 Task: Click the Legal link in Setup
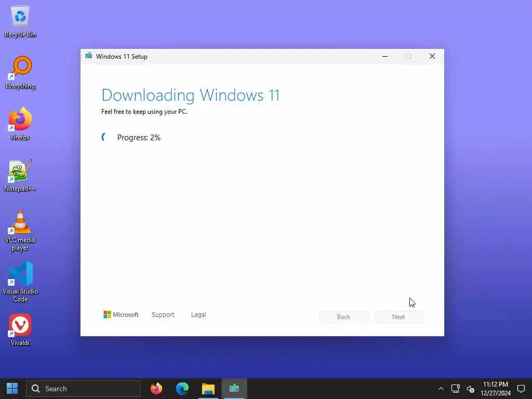coord(198,314)
